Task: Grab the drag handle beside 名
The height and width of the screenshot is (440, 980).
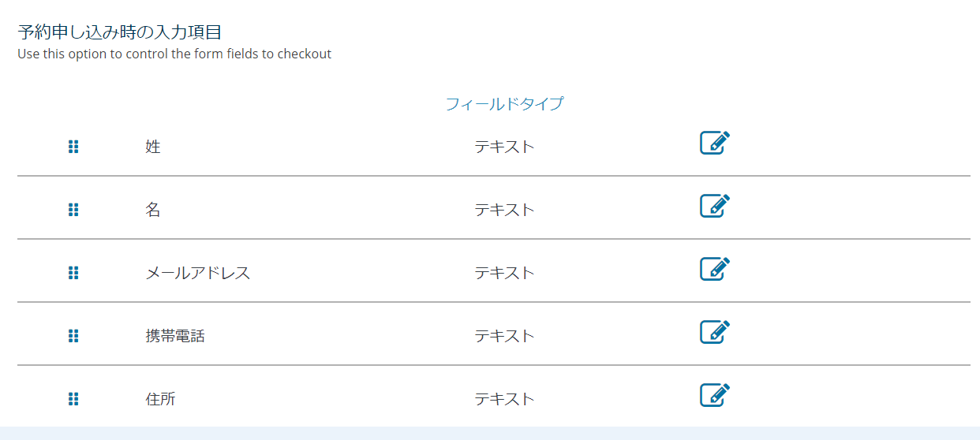Action: (73, 210)
